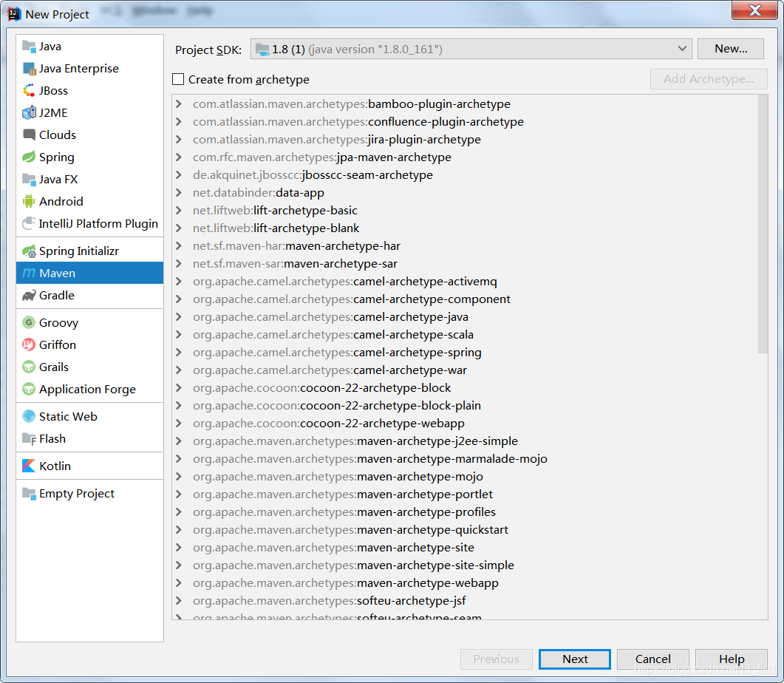Expand jpa-maven-archetype node
This screenshot has height=683, width=784.
click(179, 157)
